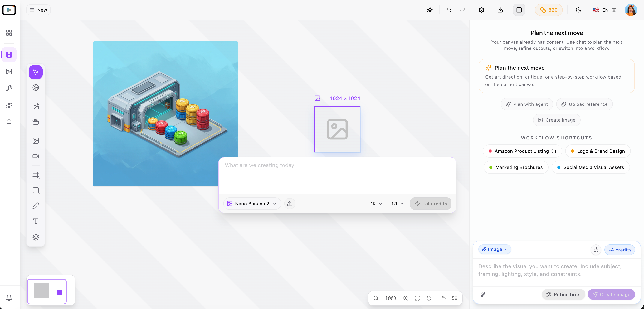This screenshot has height=309, width=644.
Task: Click Refine brief button
Action: (x=563, y=294)
